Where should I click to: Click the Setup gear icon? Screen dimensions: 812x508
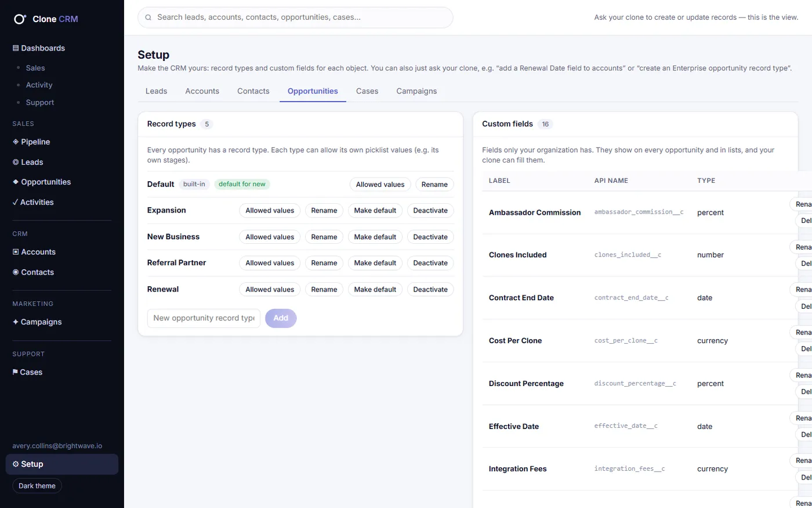(x=16, y=464)
